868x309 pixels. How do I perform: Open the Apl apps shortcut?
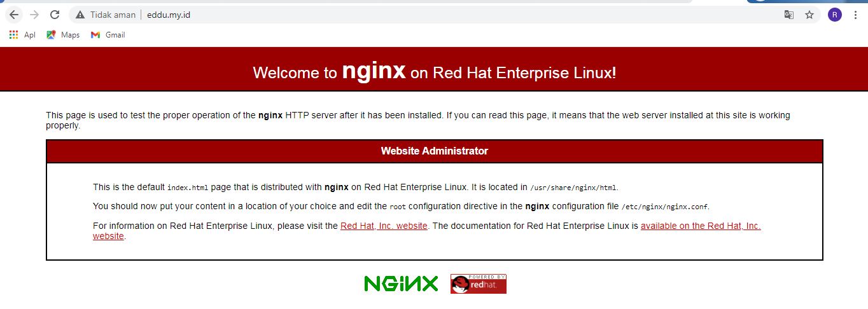[22, 35]
